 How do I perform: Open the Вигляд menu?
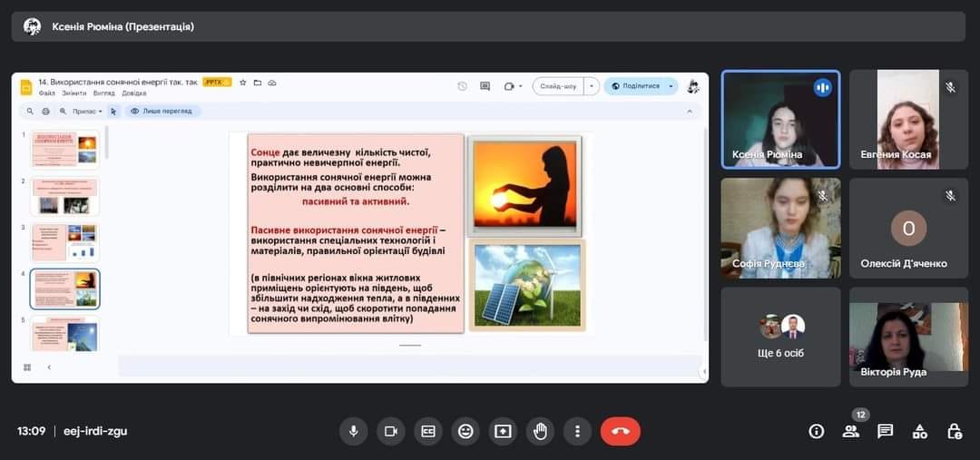(x=103, y=93)
